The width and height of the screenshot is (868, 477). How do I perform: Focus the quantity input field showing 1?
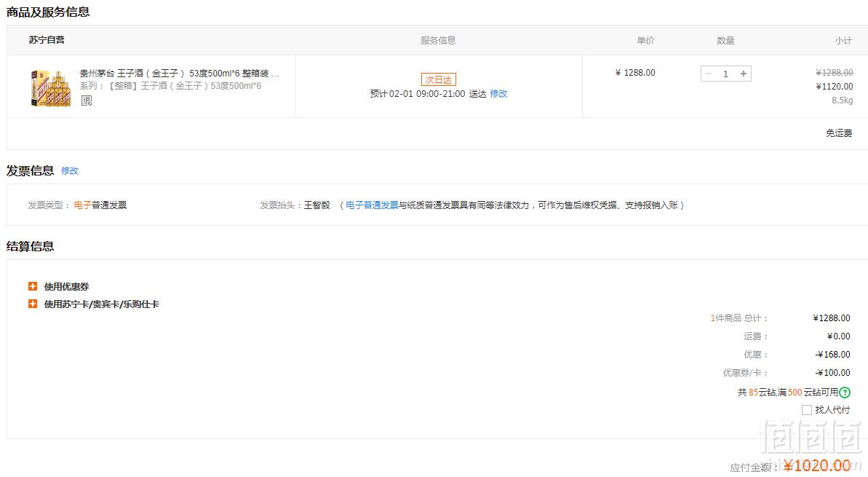[725, 74]
